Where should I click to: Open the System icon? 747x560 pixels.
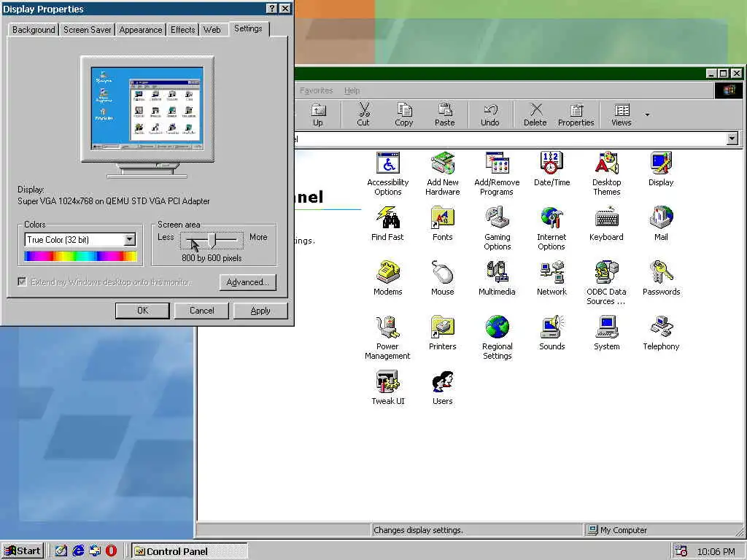pos(606,332)
